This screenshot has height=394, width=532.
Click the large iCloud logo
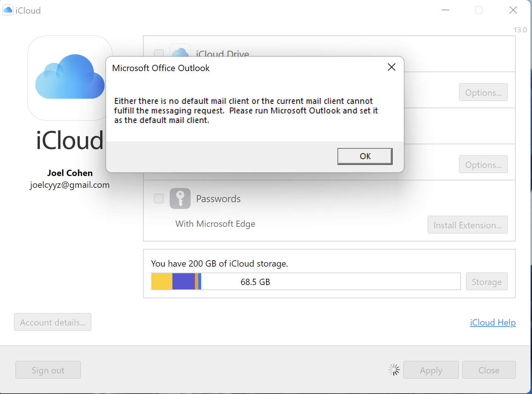(70, 78)
